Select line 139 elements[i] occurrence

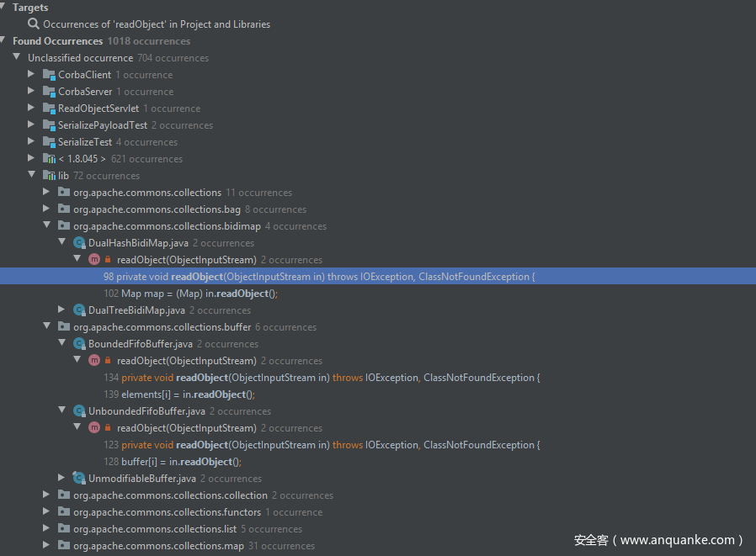(179, 394)
